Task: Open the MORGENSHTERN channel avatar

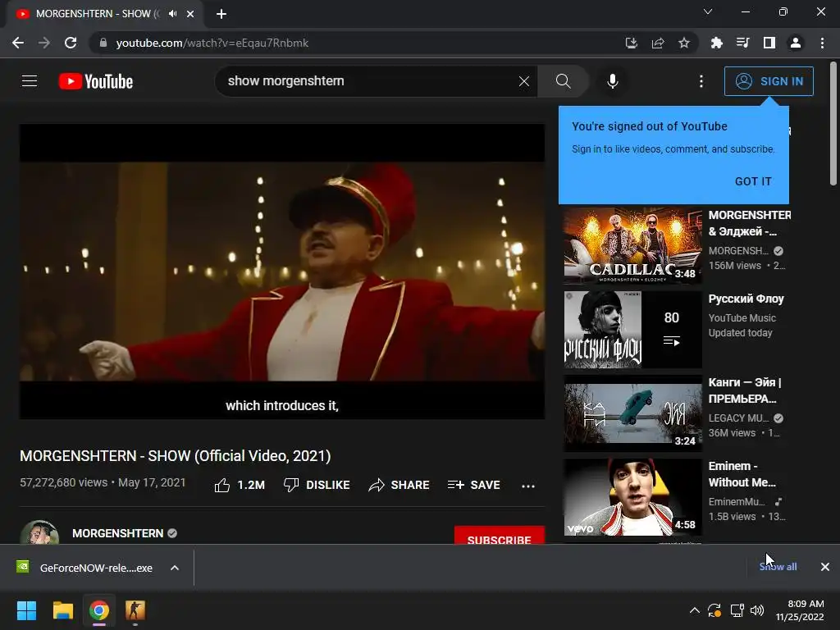Action: [x=39, y=532]
